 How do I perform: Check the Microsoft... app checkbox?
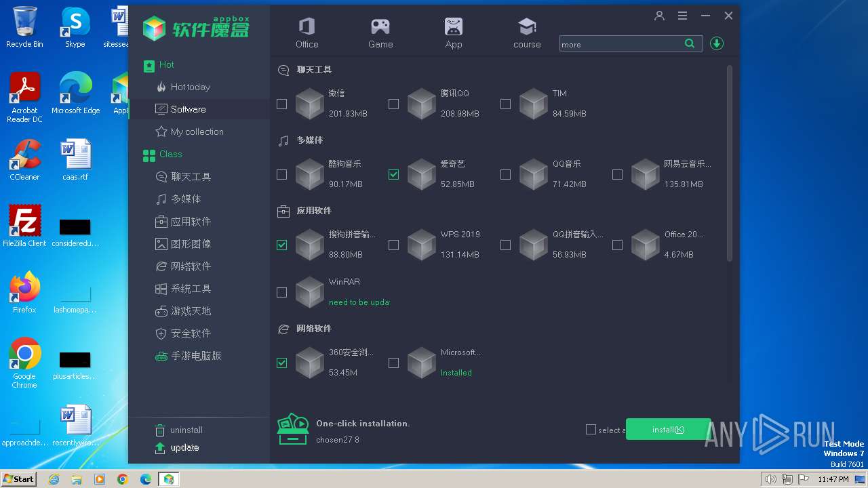(x=393, y=363)
